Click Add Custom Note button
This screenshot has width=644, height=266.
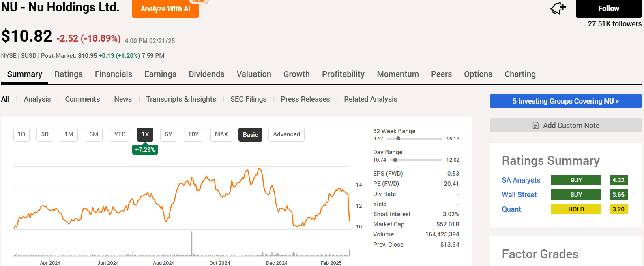point(566,126)
